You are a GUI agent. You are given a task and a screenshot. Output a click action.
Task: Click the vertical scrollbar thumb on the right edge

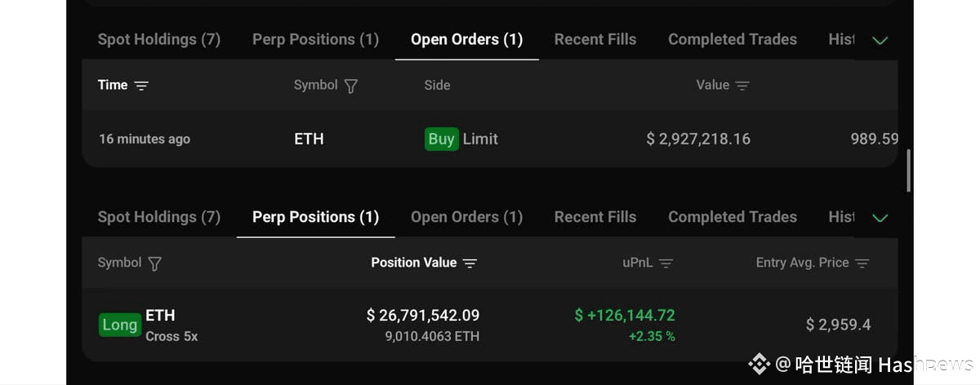point(909,170)
